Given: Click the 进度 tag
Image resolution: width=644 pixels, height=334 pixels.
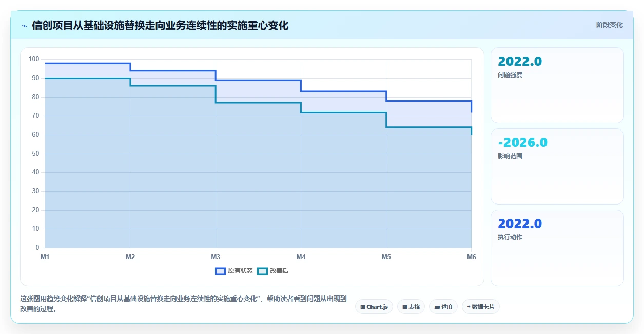Looking at the screenshot, I should (x=443, y=307).
